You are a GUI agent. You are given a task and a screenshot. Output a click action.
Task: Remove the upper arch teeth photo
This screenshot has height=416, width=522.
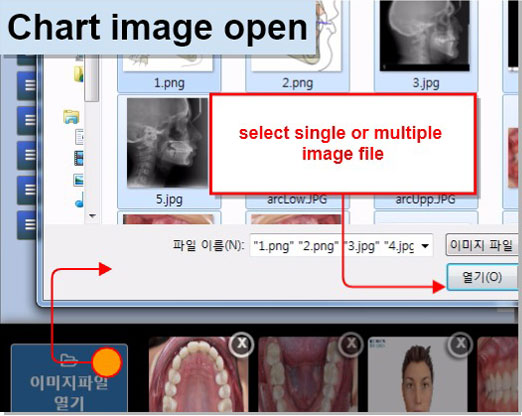242,343
